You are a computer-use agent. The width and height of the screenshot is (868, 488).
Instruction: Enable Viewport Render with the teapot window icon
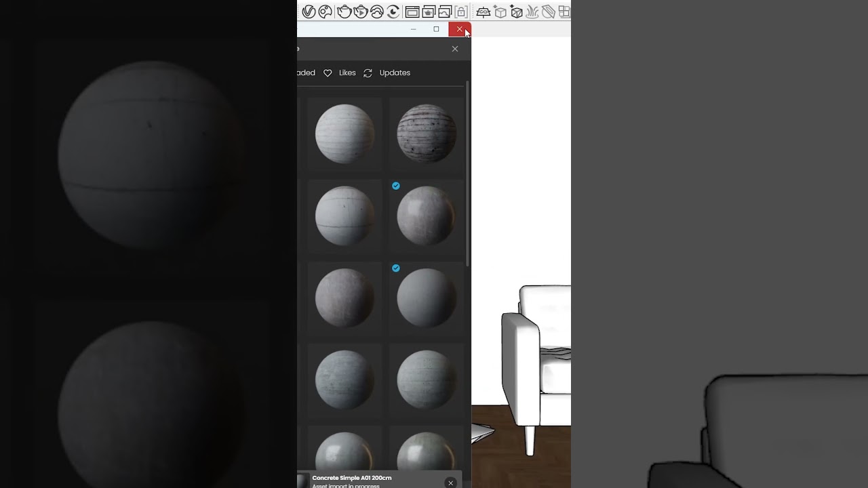[x=429, y=12]
